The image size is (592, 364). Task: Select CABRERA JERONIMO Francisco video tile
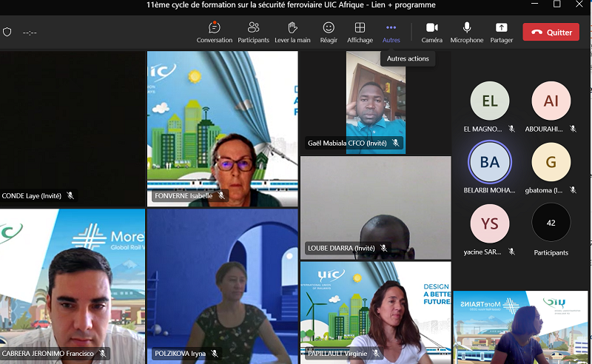pos(73,286)
